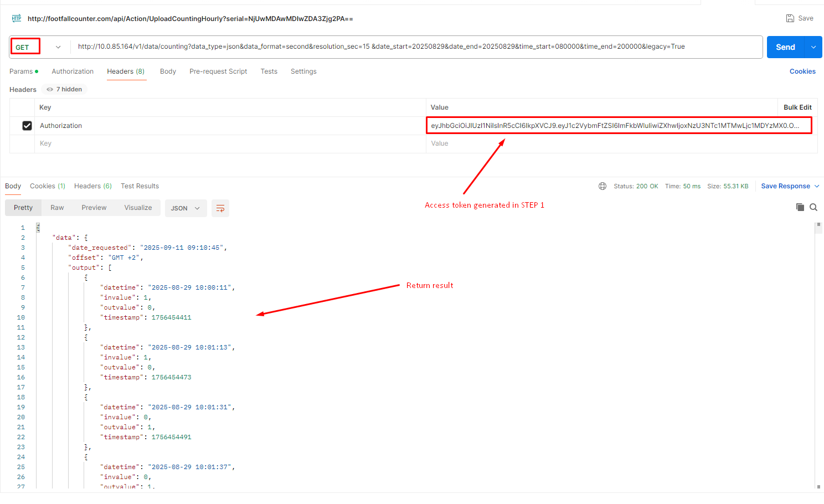Click the Save button label
824x504 pixels.
(x=806, y=18)
